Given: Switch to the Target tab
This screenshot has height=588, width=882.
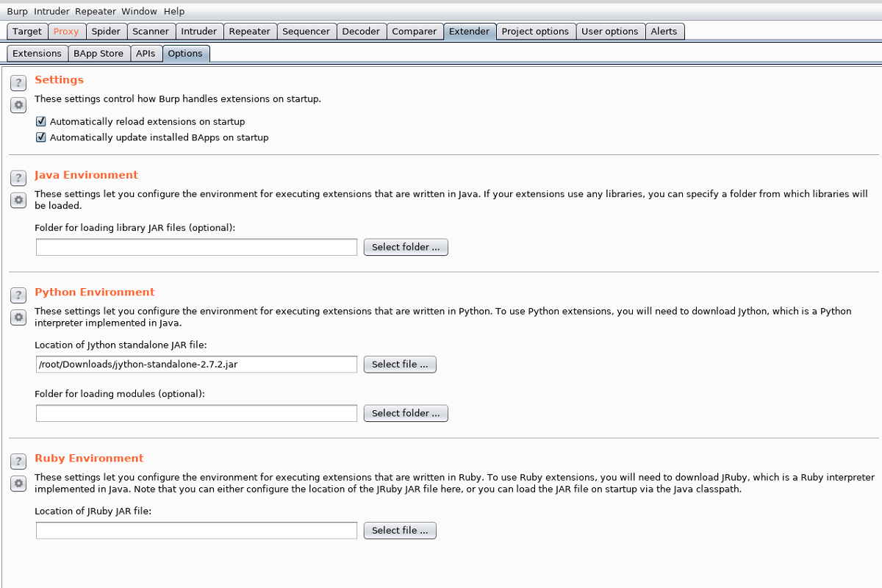Looking at the screenshot, I should point(27,32).
